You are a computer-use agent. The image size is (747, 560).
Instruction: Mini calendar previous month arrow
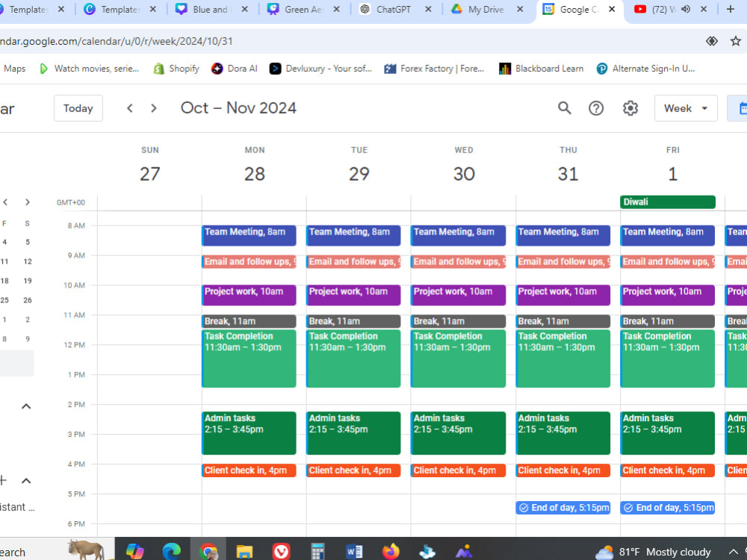[x=5, y=202]
